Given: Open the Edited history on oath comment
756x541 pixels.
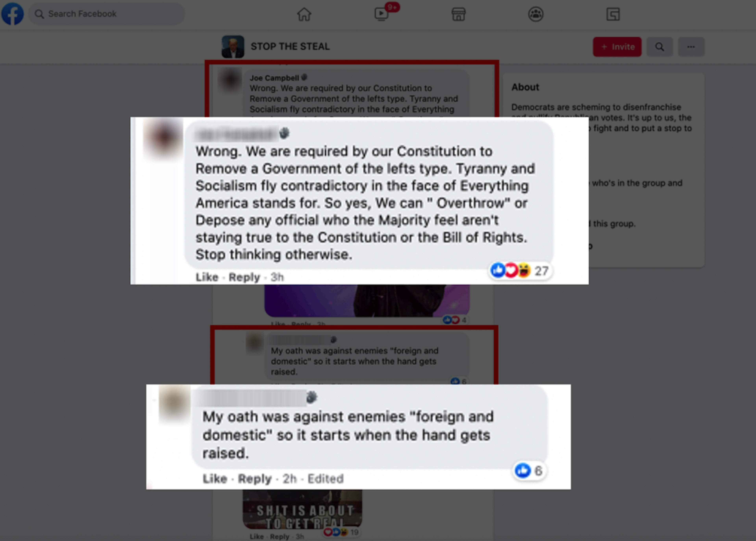Looking at the screenshot, I should tap(325, 479).
